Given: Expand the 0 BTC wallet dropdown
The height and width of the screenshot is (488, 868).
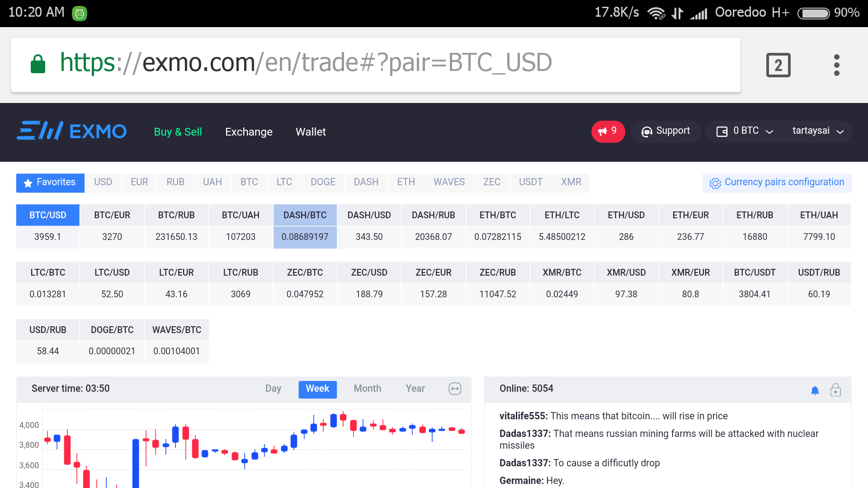Looking at the screenshot, I should tap(744, 131).
